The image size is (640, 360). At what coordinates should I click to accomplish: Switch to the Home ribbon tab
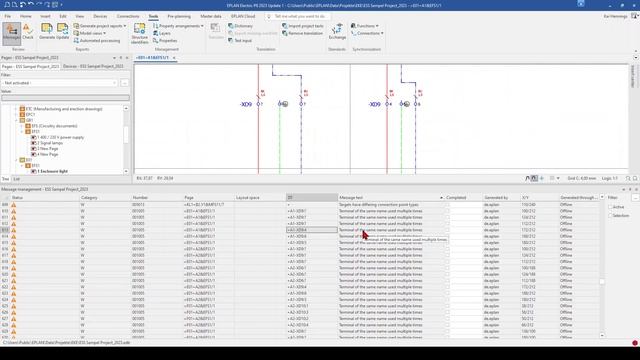[25, 16]
